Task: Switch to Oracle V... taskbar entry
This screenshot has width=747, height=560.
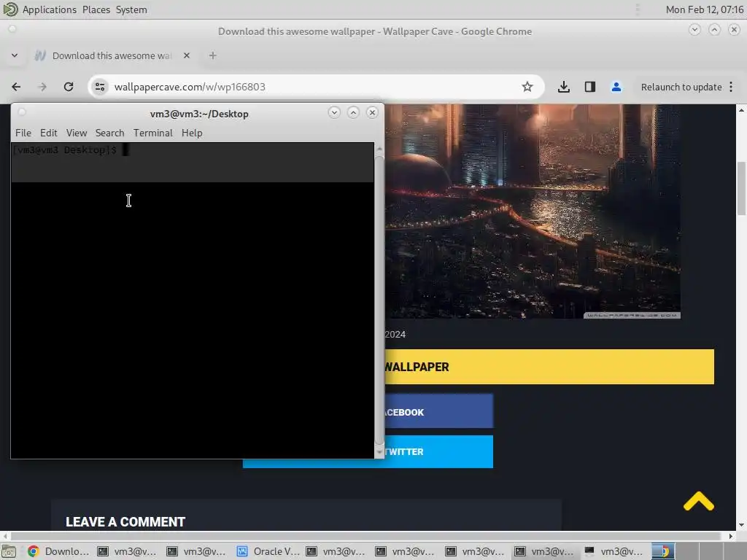Action: pos(268,551)
